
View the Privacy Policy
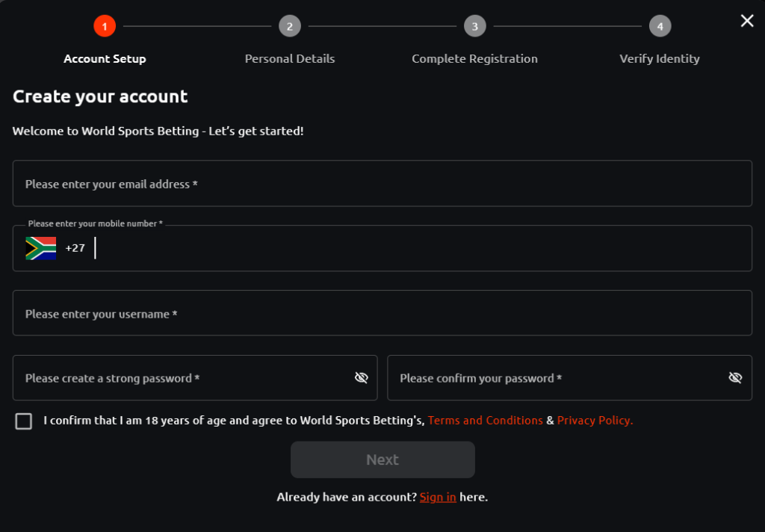[594, 420]
